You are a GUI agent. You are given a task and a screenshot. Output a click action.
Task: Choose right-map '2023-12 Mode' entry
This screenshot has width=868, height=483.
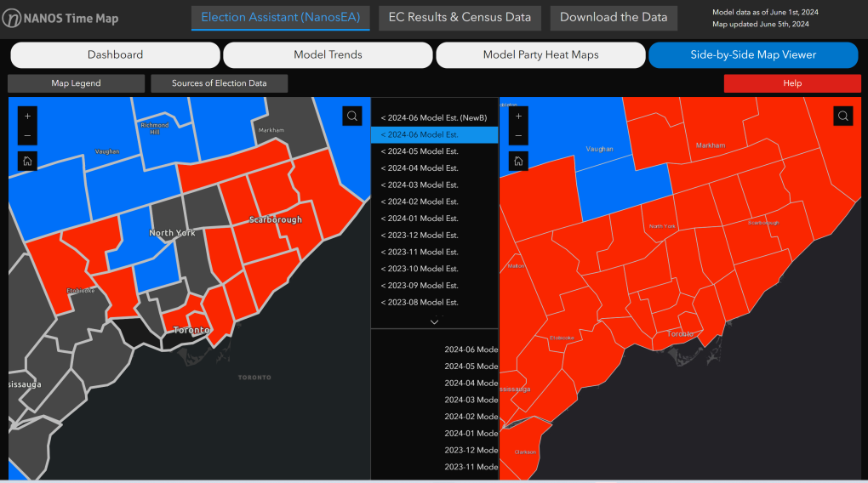435,451
